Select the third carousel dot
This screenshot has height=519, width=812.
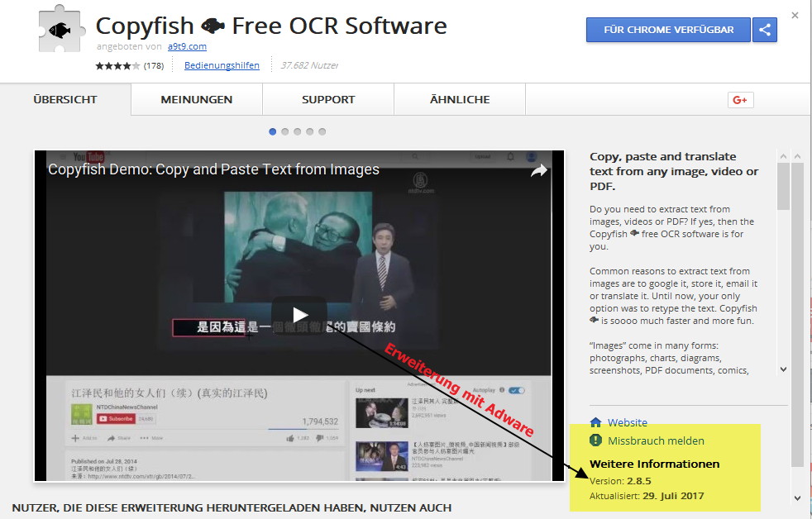[x=297, y=131]
